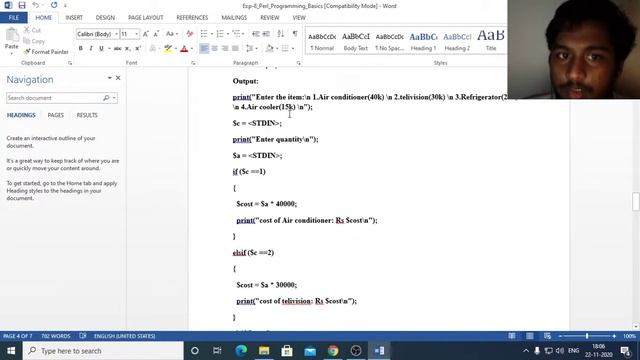Decrease paragraph indent
Image resolution: width=640 pixels, height=360 pixels.
coord(256,34)
